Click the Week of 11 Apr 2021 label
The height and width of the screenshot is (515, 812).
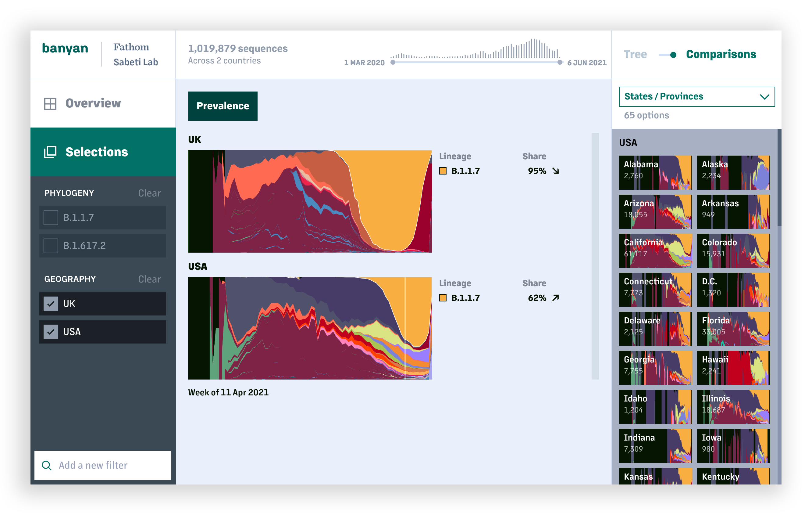tap(228, 392)
